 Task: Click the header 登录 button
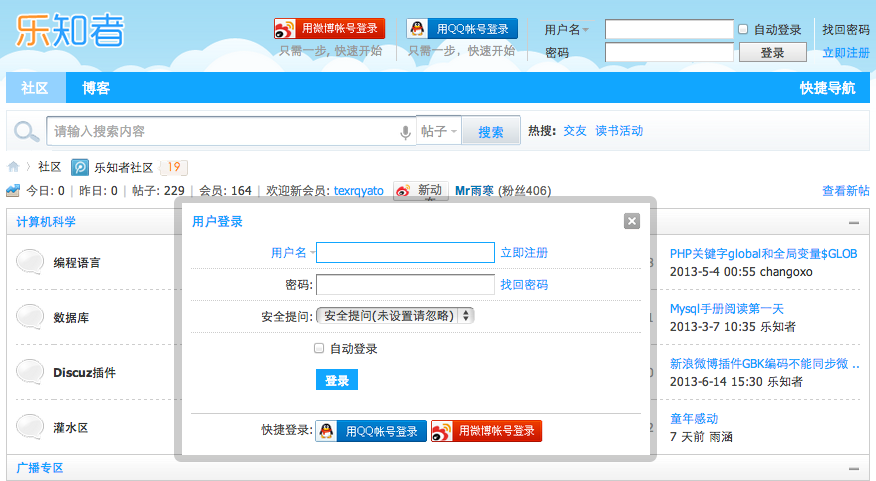pos(773,53)
